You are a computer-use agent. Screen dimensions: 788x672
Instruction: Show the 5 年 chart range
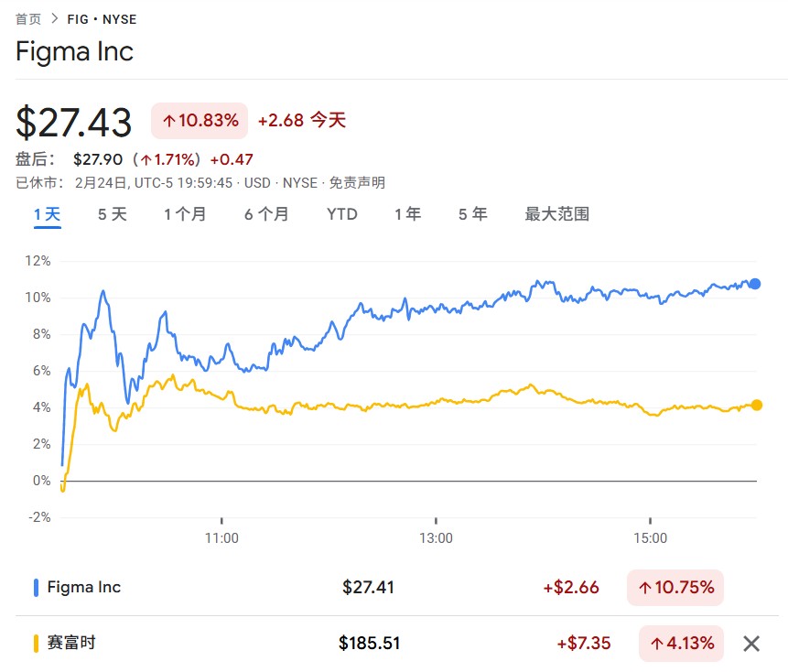pyautogui.click(x=473, y=214)
